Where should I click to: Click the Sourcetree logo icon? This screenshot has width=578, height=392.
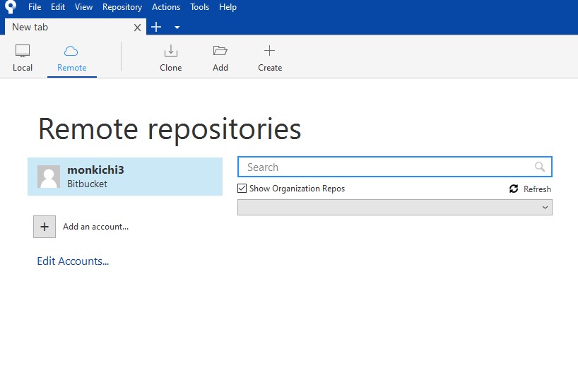coord(10,7)
